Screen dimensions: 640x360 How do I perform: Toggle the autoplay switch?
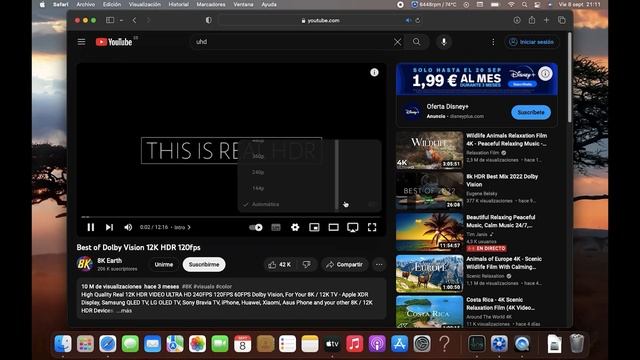(256, 227)
